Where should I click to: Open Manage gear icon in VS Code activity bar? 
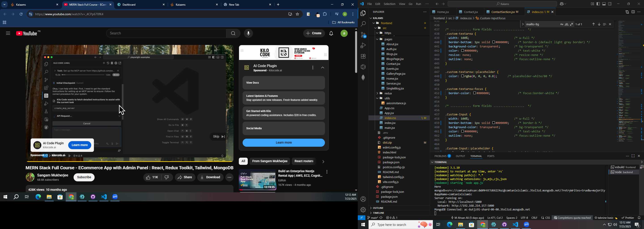point(363,210)
